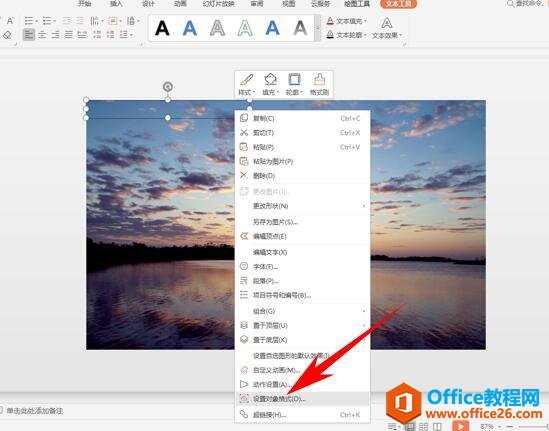The height and width of the screenshot is (431, 549).
Task: Expand the 组合(G) submenu
Action: (x=303, y=311)
